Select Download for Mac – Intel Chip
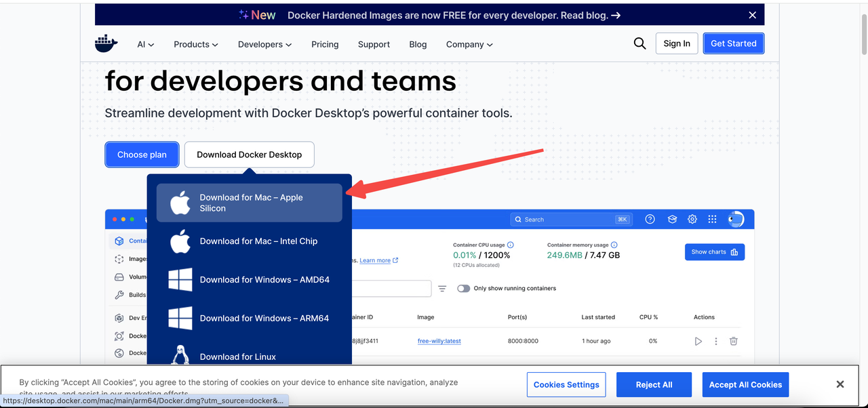This screenshot has height=408, width=868. [x=250, y=241]
